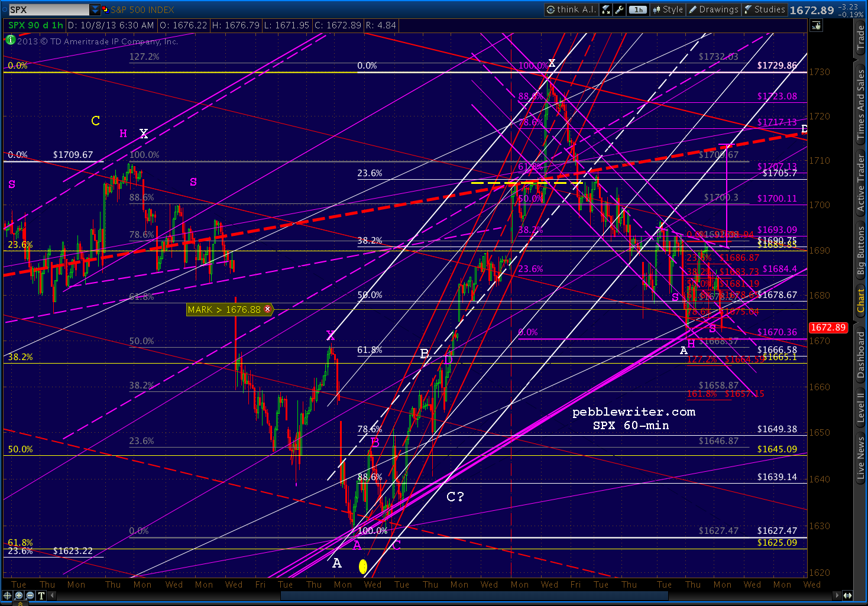
Task: Click the $1649.38 price level label
Action: [x=777, y=429]
